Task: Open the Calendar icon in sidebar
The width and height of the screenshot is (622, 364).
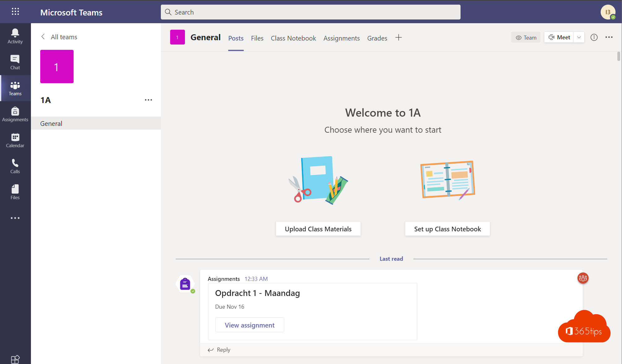Action: [x=15, y=140]
